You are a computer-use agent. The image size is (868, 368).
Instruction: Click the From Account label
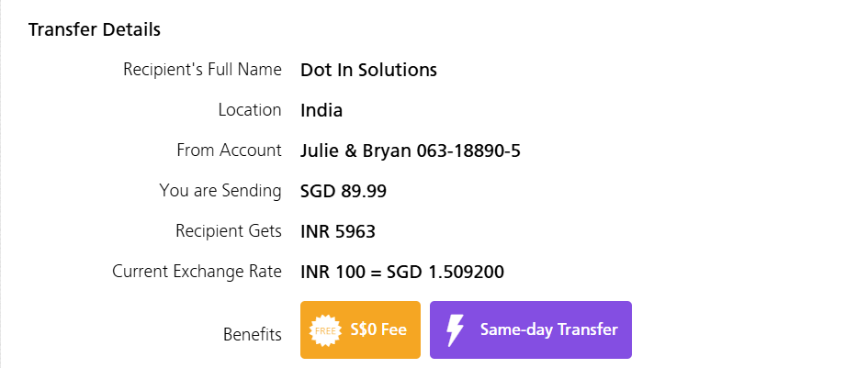230,151
